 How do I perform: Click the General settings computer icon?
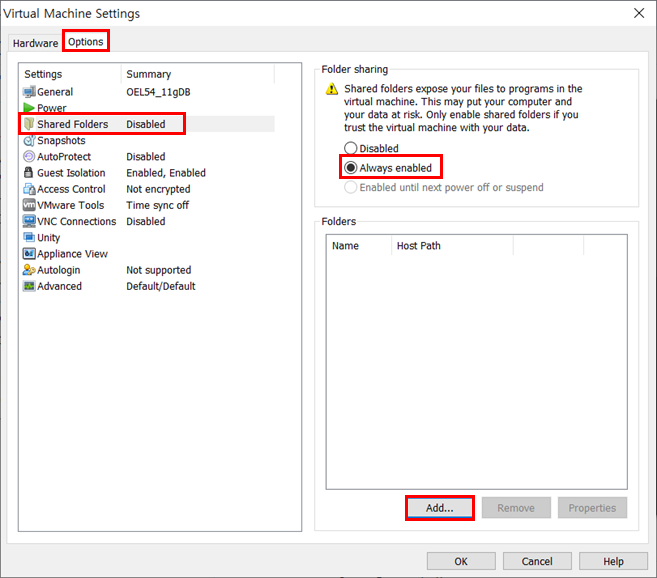tap(29, 92)
